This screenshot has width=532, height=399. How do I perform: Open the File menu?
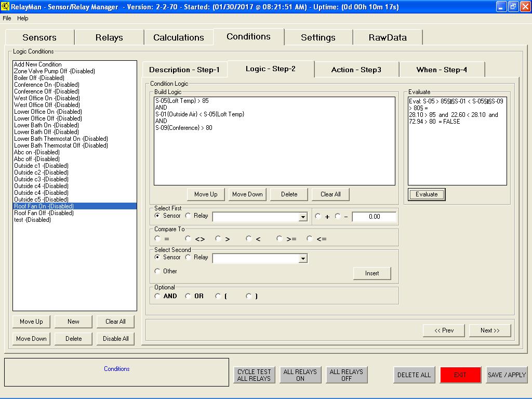pyautogui.click(x=7, y=18)
